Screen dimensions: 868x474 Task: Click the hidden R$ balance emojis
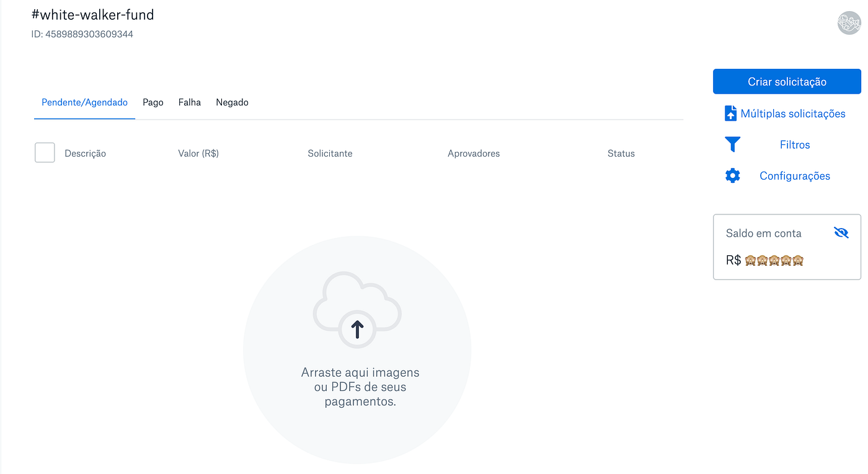coord(774,260)
